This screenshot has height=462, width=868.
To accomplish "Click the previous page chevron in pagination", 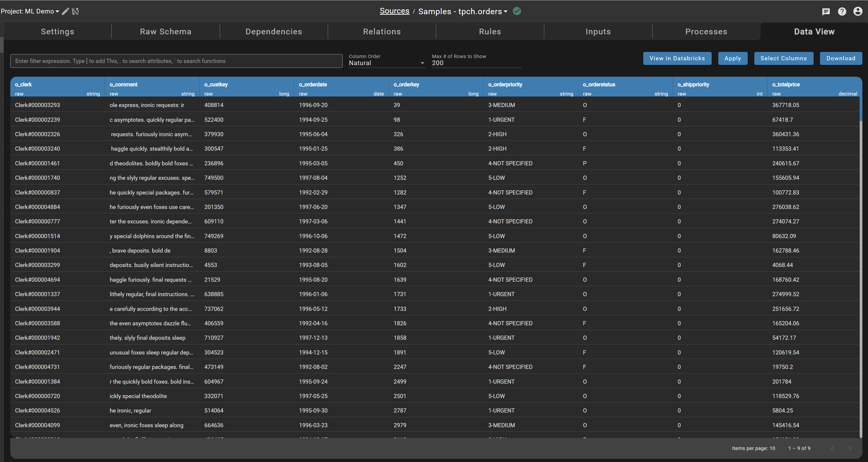I will tap(832, 448).
